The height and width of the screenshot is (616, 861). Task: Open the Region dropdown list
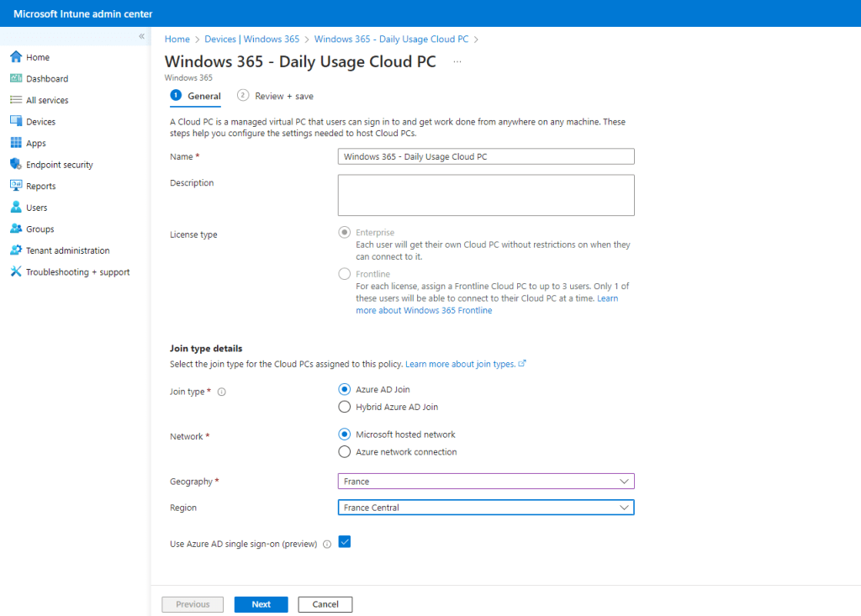pyautogui.click(x=485, y=508)
